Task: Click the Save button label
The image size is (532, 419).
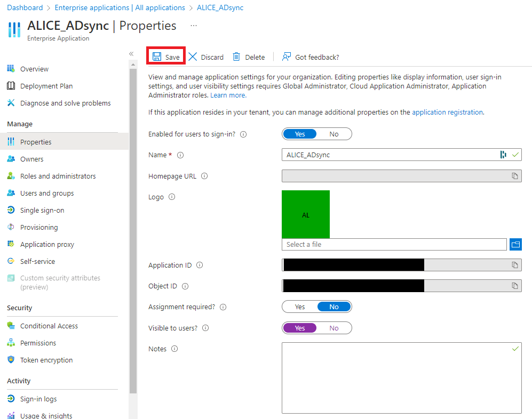Action: click(x=172, y=57)
